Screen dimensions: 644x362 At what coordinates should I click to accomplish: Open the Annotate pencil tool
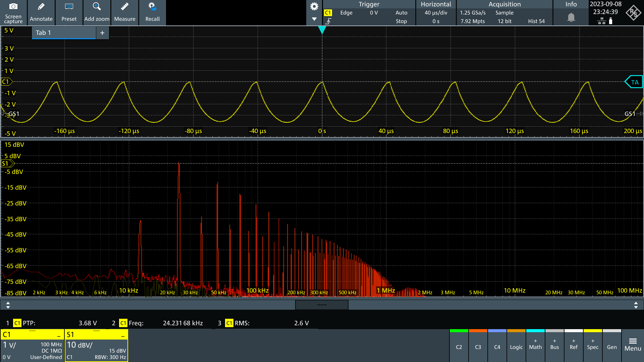coord(41,13)
